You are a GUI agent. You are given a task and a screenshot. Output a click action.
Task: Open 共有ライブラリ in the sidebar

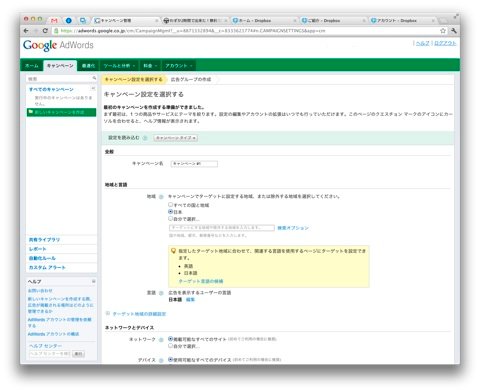tap(44, 240)
